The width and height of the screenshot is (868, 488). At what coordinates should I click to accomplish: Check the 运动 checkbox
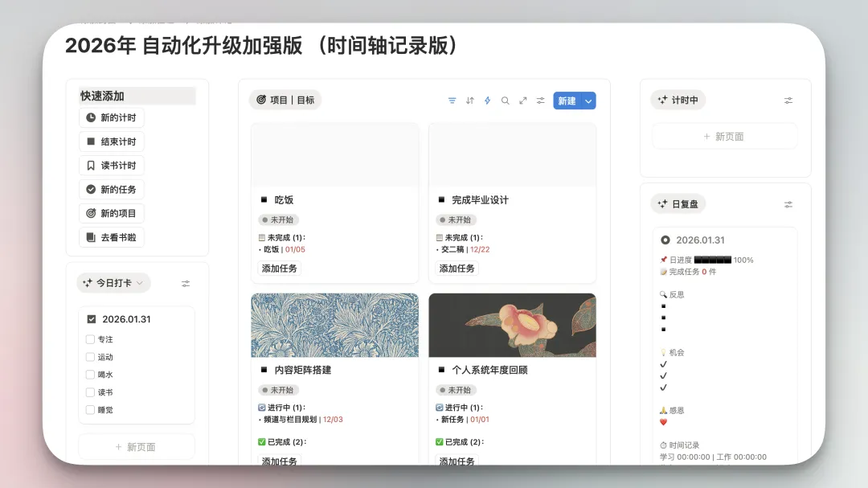90,357
